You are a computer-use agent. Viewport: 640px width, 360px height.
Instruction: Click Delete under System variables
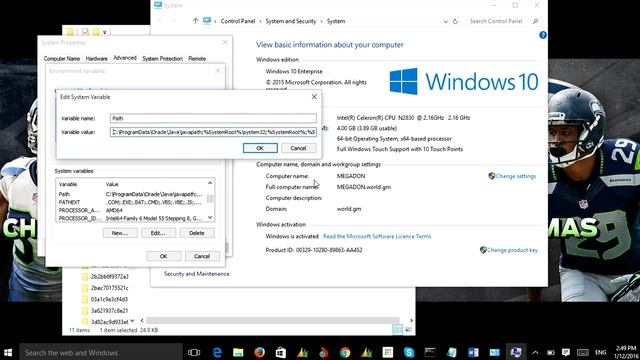(x=197, y=233)
